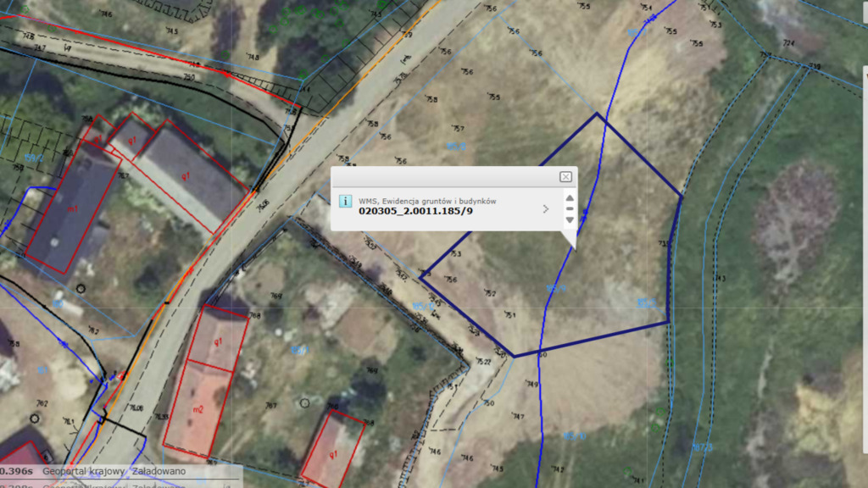
Task: Click the popup's empty header bar
Action: 441,177
